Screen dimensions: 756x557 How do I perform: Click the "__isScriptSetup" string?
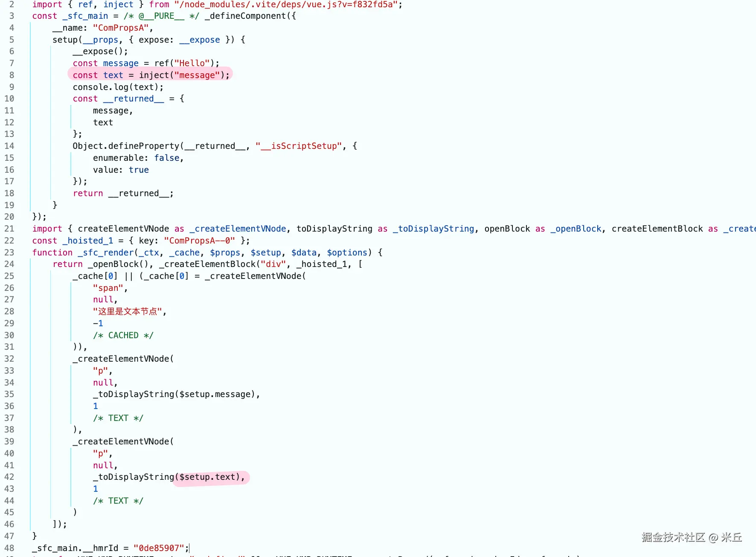pyautogui.click(x=299, y=146)
